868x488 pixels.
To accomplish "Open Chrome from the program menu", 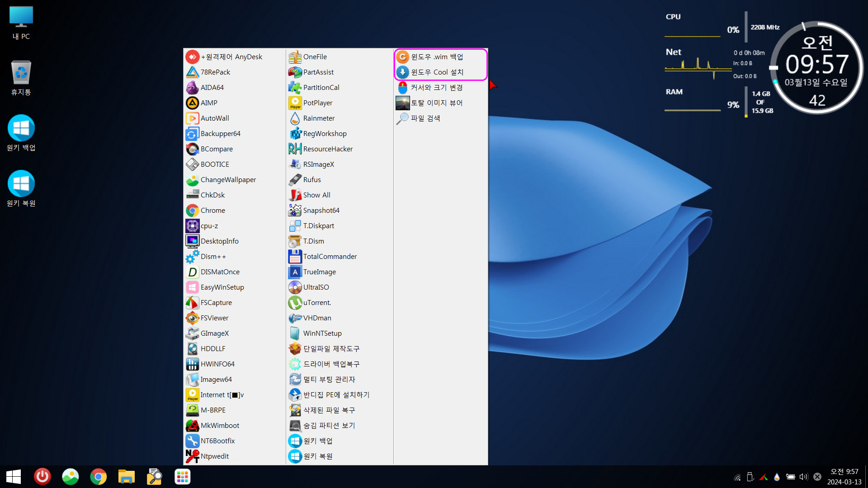I will click(x=234, y=210).
